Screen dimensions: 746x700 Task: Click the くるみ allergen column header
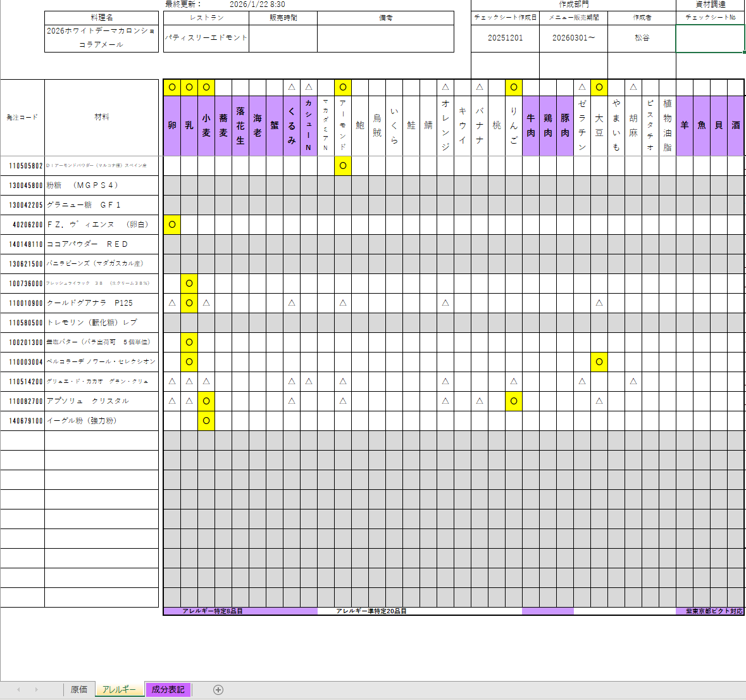(x=292, y=125)
